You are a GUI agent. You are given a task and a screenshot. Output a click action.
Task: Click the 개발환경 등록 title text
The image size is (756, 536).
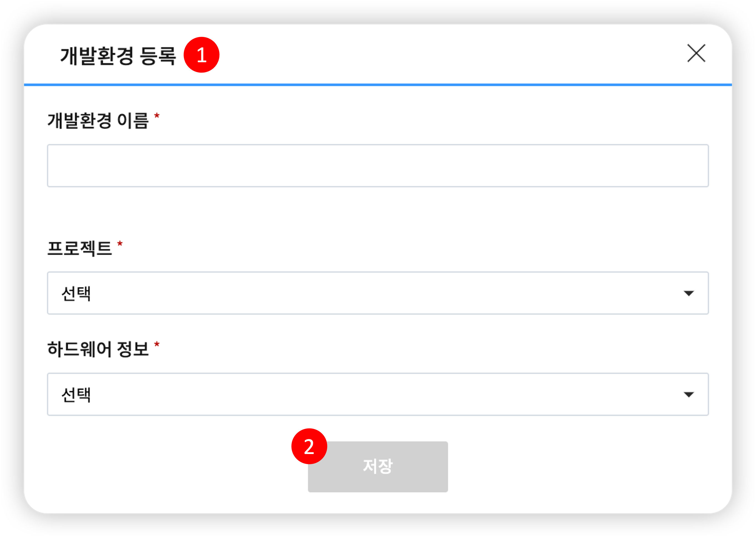118,56
